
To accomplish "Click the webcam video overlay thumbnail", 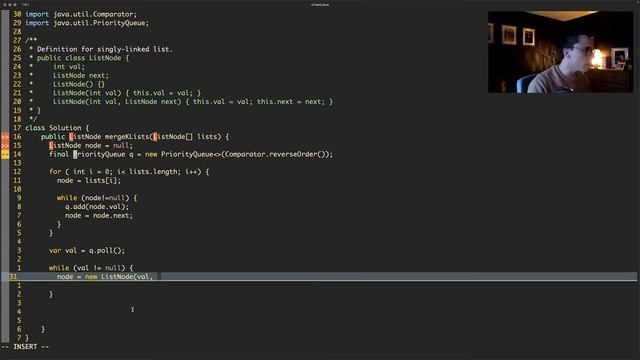I will tap(560, 52).
